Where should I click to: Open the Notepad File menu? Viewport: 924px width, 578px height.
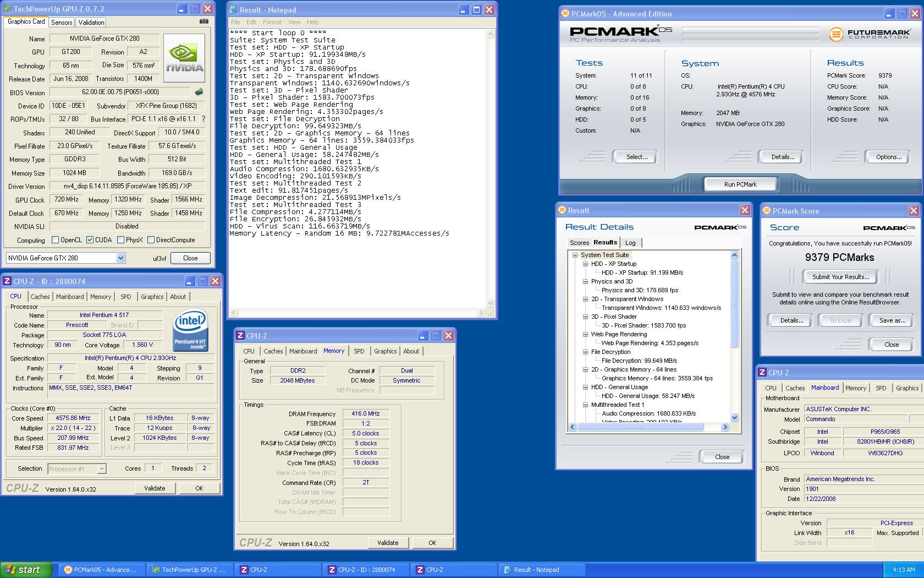[x=235, y=22]
